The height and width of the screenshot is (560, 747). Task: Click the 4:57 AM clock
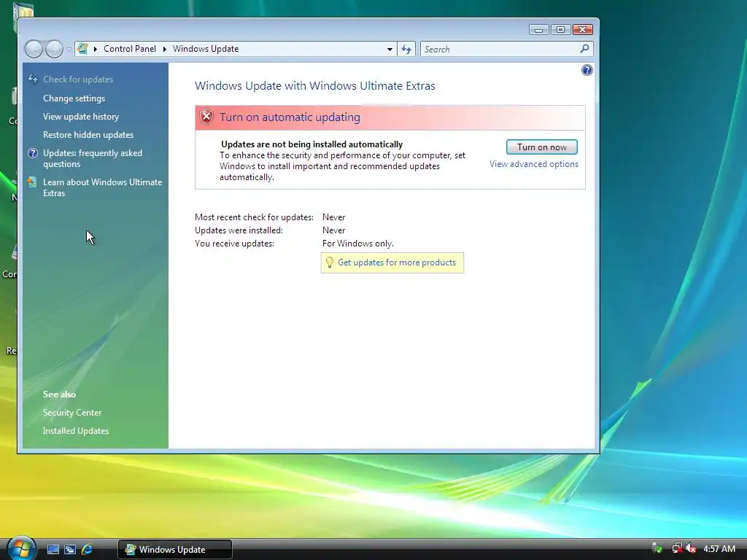719,548
